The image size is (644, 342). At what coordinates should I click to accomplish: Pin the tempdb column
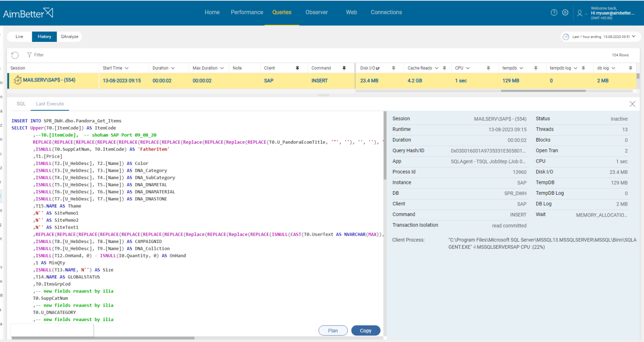536,68
